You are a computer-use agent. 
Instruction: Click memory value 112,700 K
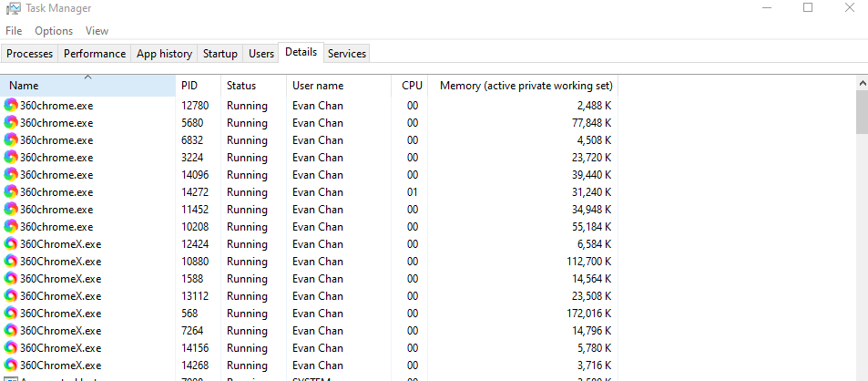click(x=589, y=262)
